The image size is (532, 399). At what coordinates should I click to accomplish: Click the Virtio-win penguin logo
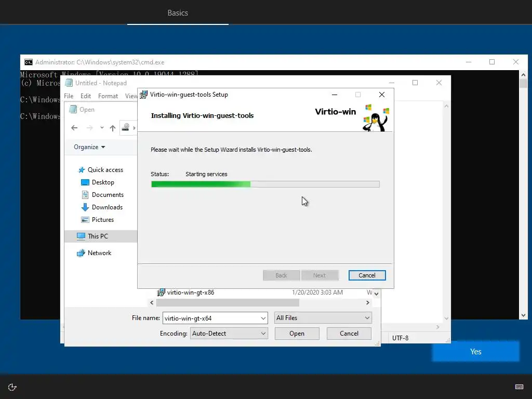[376, 118]
